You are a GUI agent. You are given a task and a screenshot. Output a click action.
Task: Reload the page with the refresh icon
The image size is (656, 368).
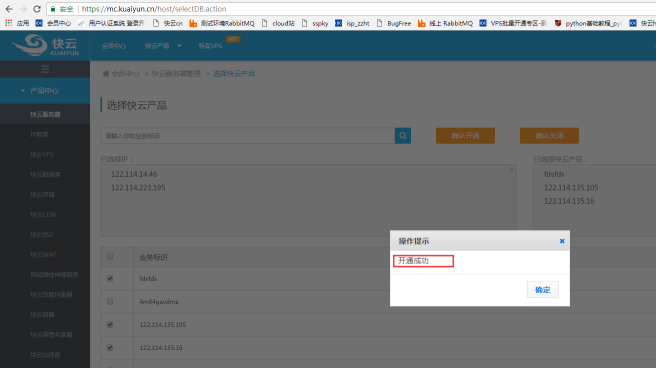(37, 9)
